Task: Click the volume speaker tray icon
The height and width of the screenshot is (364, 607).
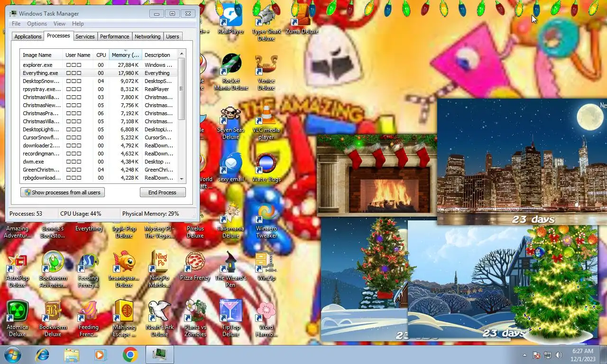Action: click(x=559, y=355)
